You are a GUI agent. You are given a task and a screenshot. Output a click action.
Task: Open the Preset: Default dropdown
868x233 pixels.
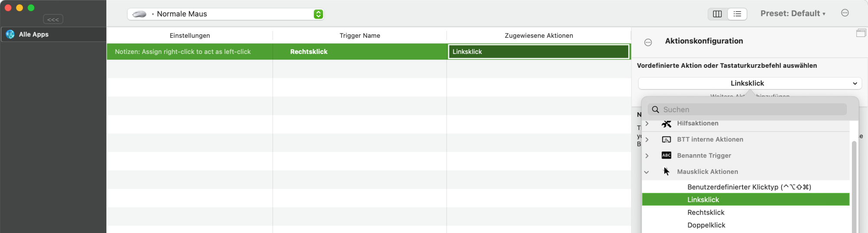pyautogui.click(x=792, y=13)
